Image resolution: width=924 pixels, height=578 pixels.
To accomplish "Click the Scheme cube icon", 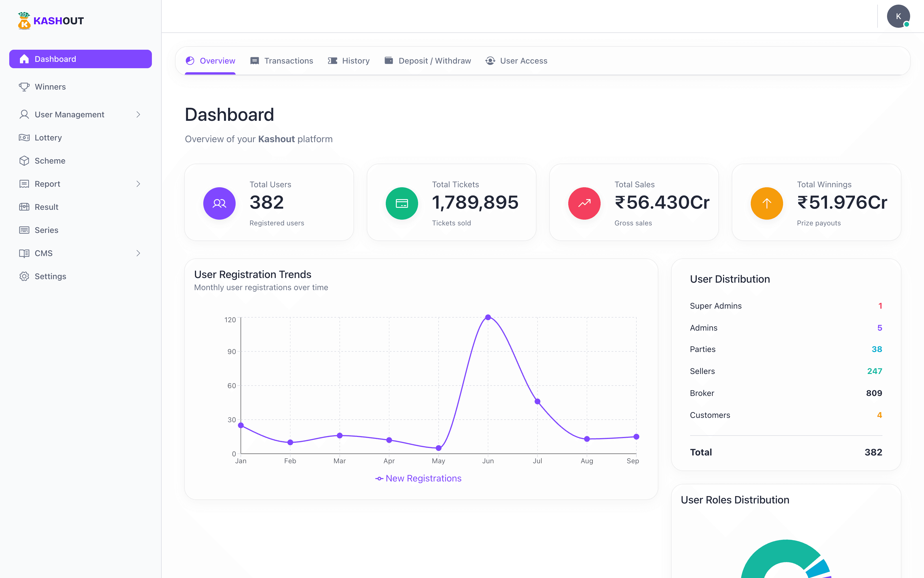I will click(24, 161).
